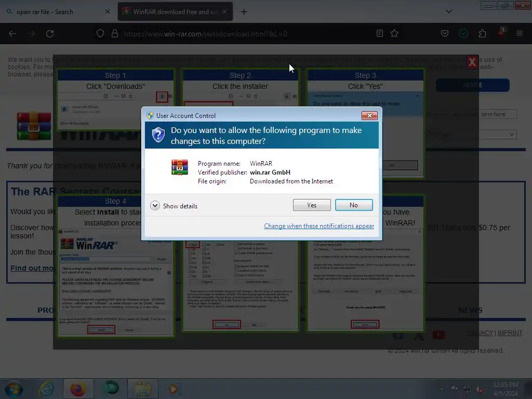This screenshot has width=532, height=399.
Task: Select Firefox in the taskbar
Action: coord(78,389)
